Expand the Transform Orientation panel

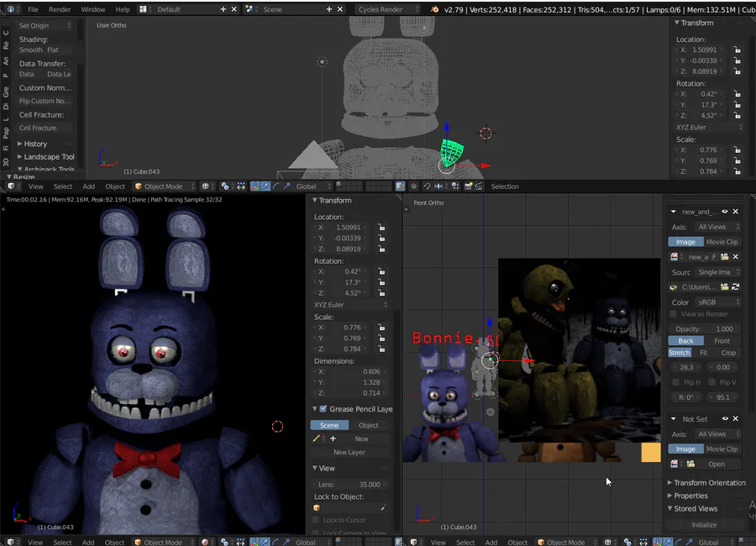(706, 482)
